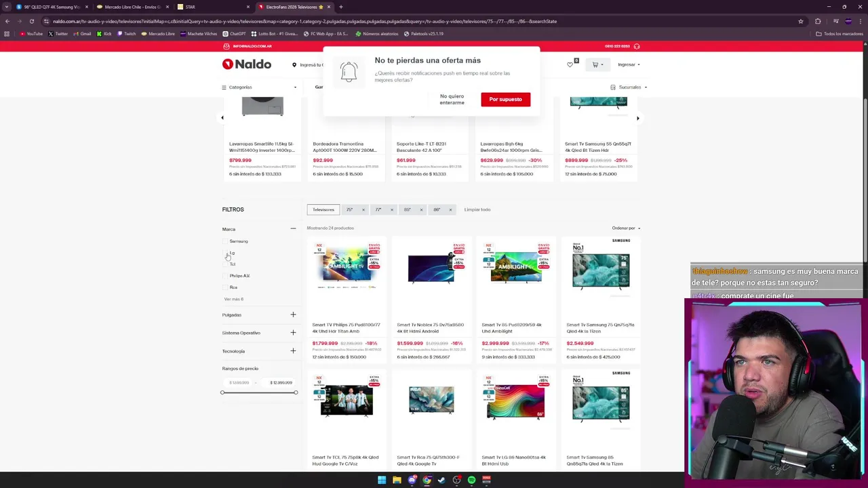This screenshot has width=868, height=488.
Task: Click the email envelope icon in red bar
Action: 226,46
